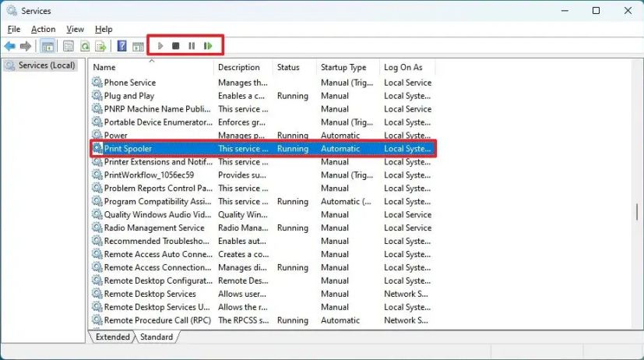The image size is (644, 360).
Task: Click Running status of Print Spooler
Action: tap(293, 149)
